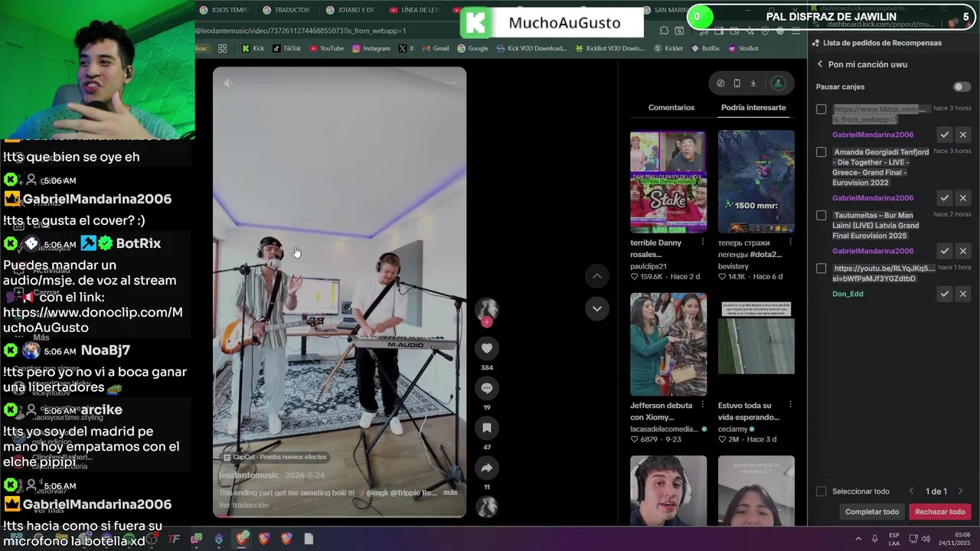Go to next page of requests
The width and height of the screenshot is (980, 551).
(960, 491)
